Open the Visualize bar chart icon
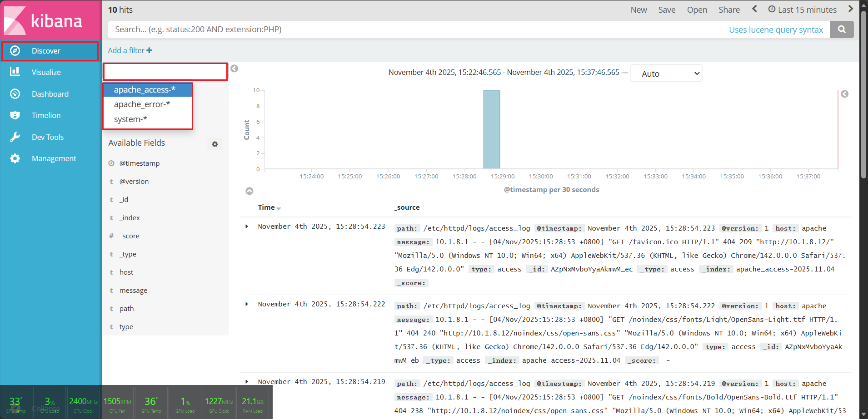This screenshot has width=868, height=419. 15,72
